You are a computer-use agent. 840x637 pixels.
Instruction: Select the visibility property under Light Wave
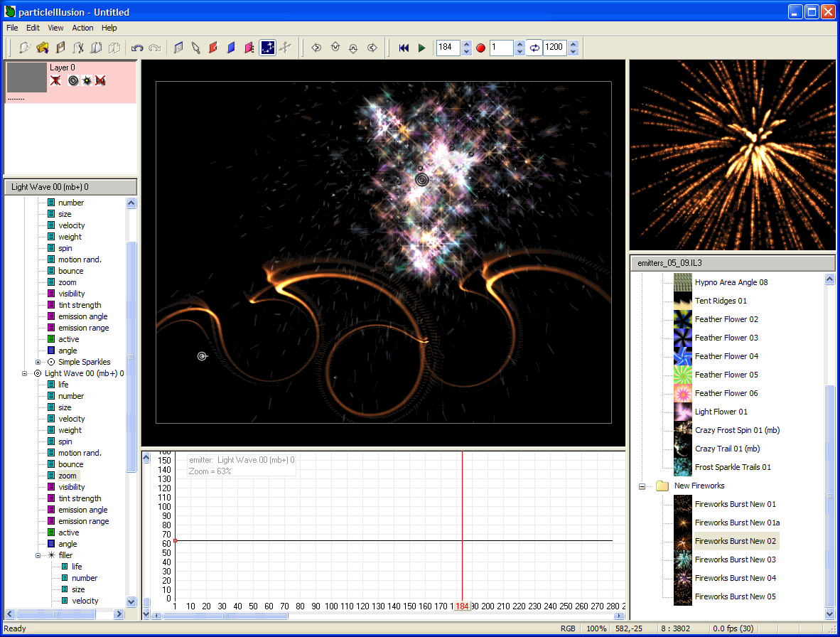[x=71, y=487]
